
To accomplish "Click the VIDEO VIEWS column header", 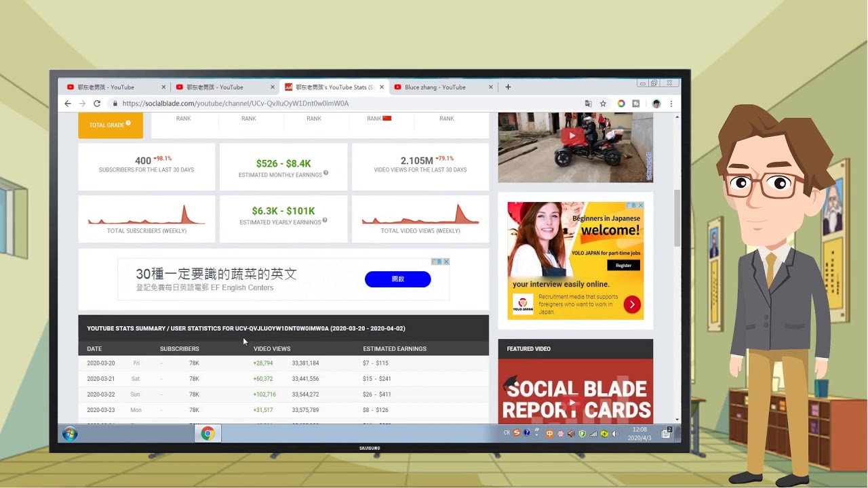I will point(272,349).
